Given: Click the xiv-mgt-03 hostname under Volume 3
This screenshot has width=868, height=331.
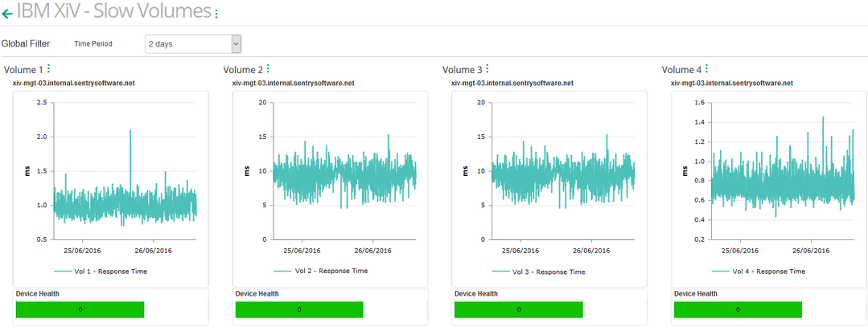Looking at the screenshot, I should click(512, 83).
